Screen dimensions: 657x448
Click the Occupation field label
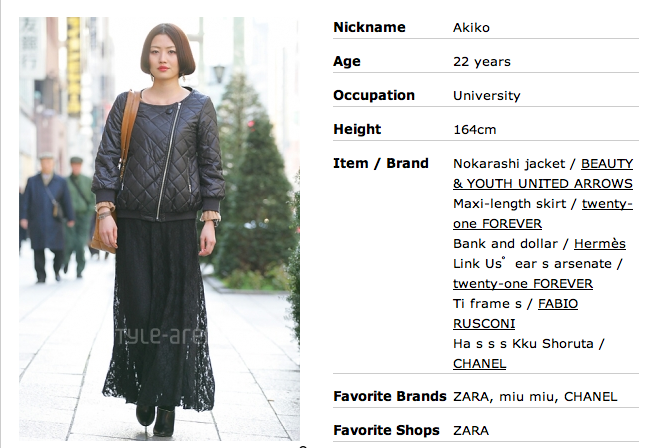click(374, 96)
